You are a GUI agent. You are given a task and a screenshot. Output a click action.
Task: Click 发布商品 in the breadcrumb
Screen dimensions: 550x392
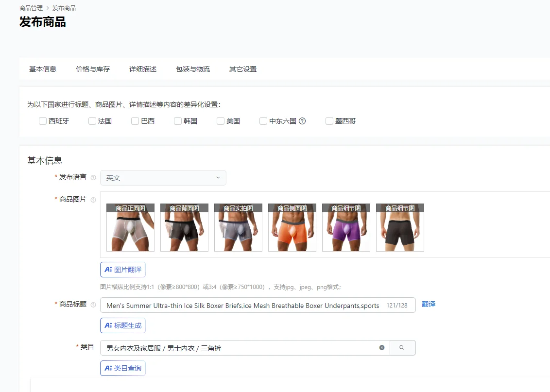64,8
